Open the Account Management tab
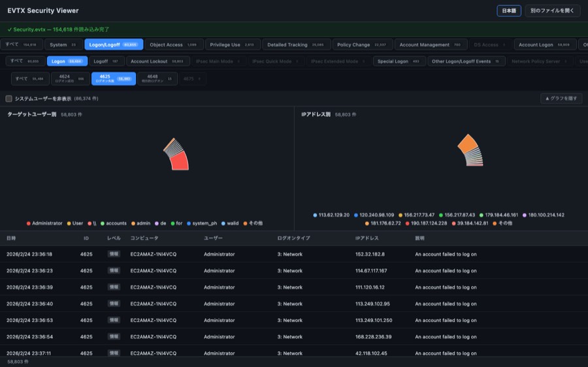Image resolution: width=588 pixels, height=367 pixels. pyautogui.click(x=431, y=44)
